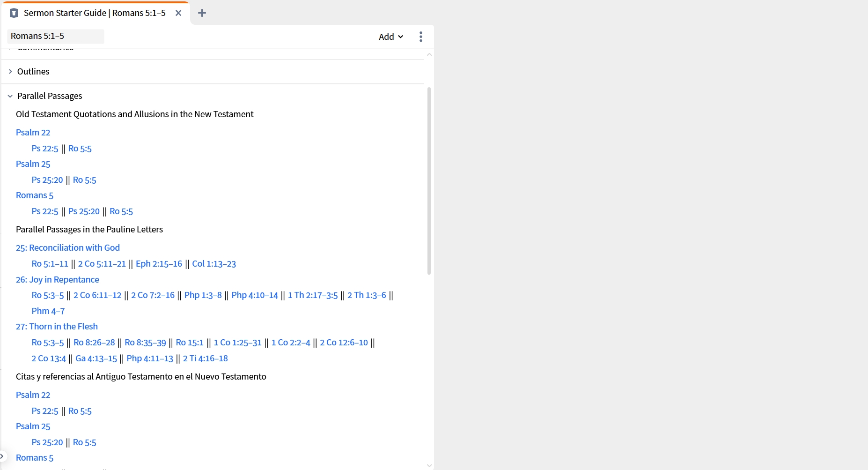This screenshot has height=470, width=868.
Task: Open 26: Joy in Repentance link
Action: point(58,280)
